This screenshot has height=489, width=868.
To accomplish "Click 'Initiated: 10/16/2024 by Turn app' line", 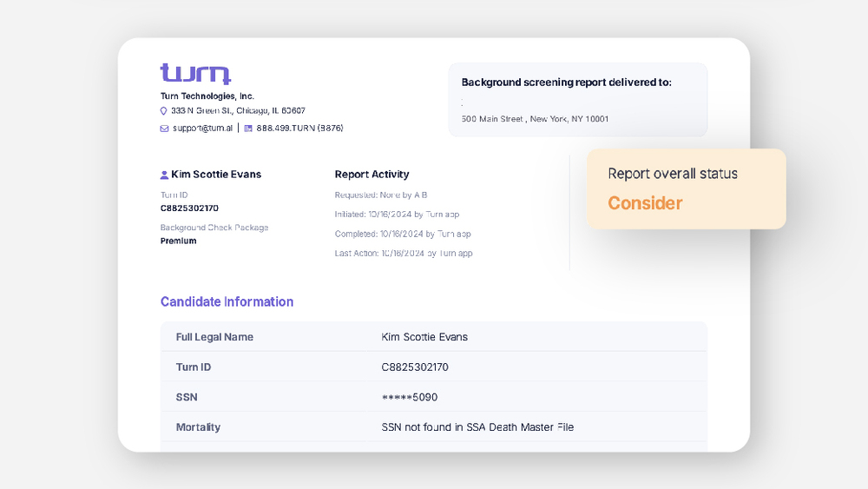I will tap(397, 215).
